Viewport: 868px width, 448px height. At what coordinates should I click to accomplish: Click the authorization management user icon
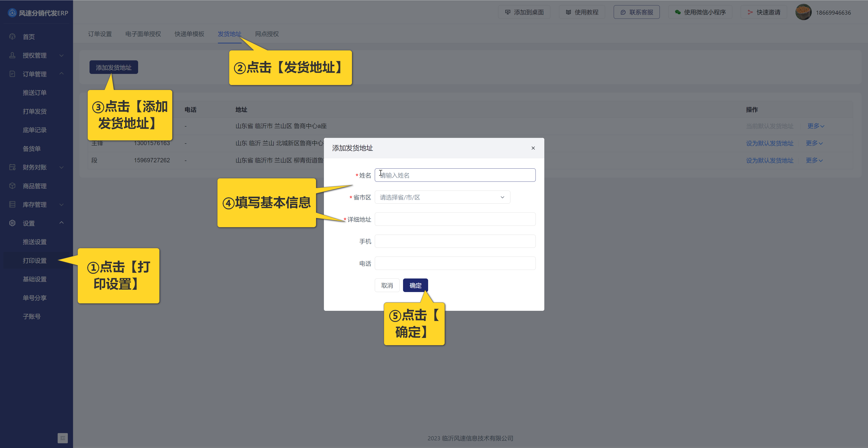click(x=12, y=55)
